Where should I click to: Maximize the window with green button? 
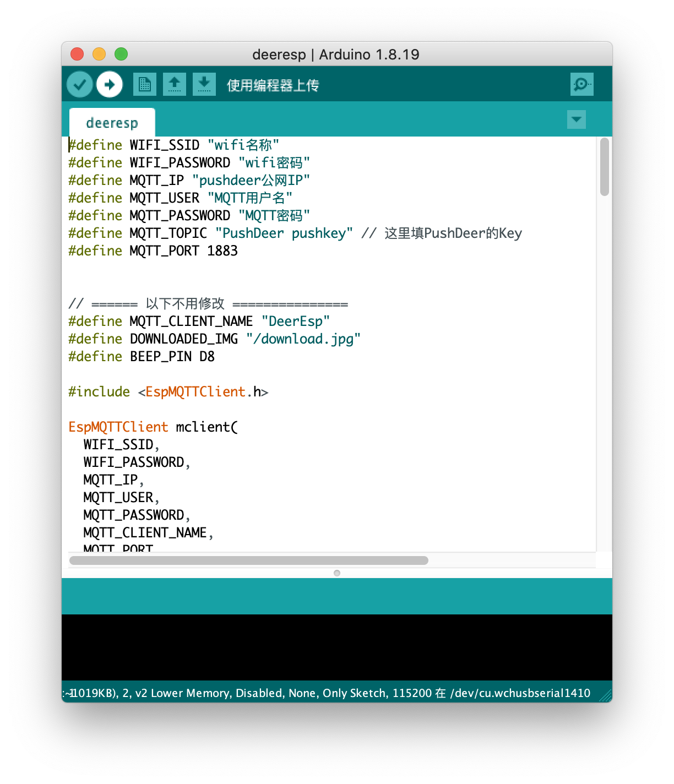coord(121,54)
